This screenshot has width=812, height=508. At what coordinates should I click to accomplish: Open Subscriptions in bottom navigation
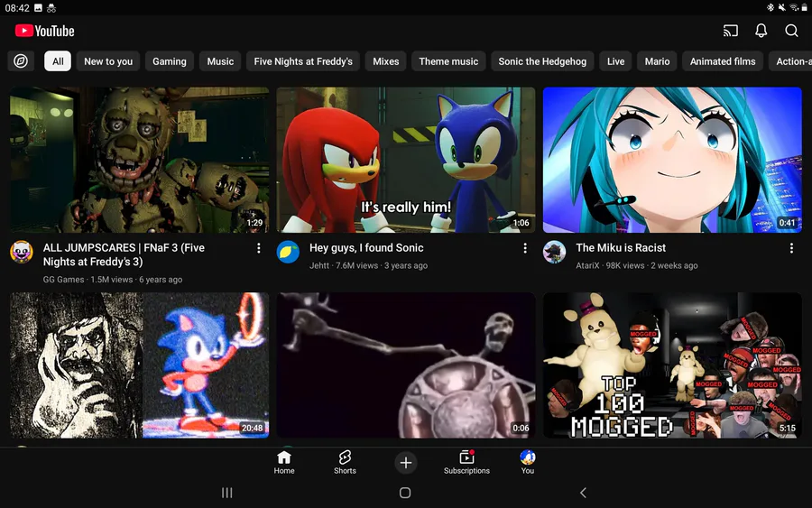(466, 462)
